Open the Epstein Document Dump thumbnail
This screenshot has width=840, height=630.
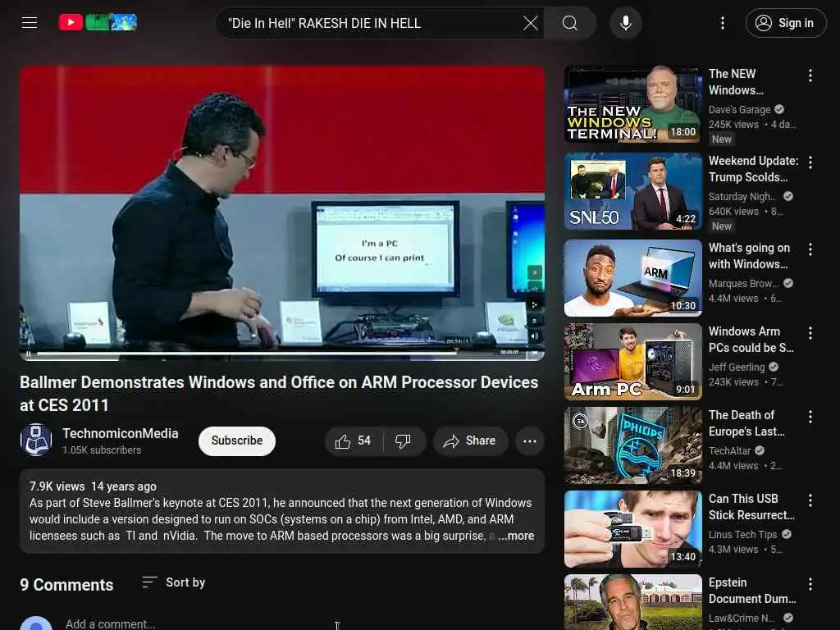(x=632, y=602)
